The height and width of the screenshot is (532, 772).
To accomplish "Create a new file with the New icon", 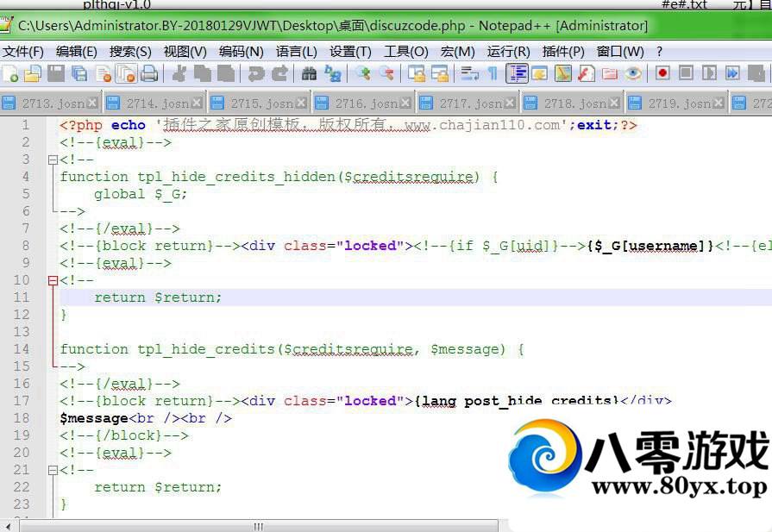I will (x=9, y=74).
